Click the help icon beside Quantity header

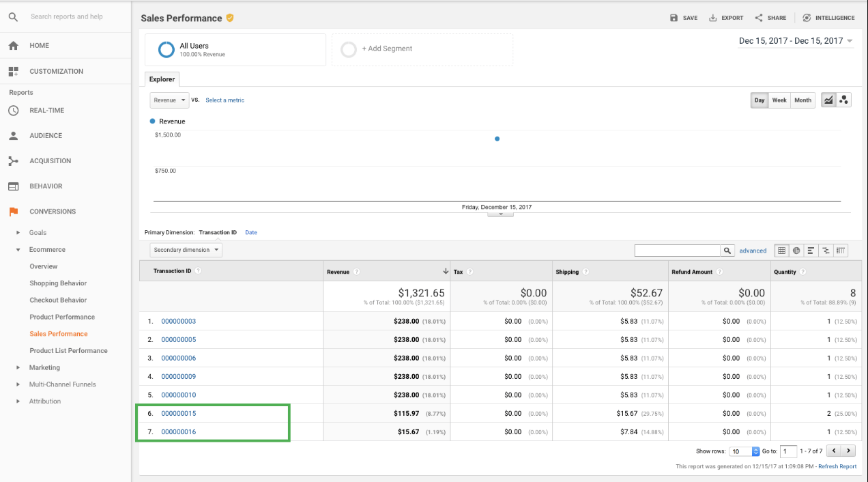coord(803,272)
